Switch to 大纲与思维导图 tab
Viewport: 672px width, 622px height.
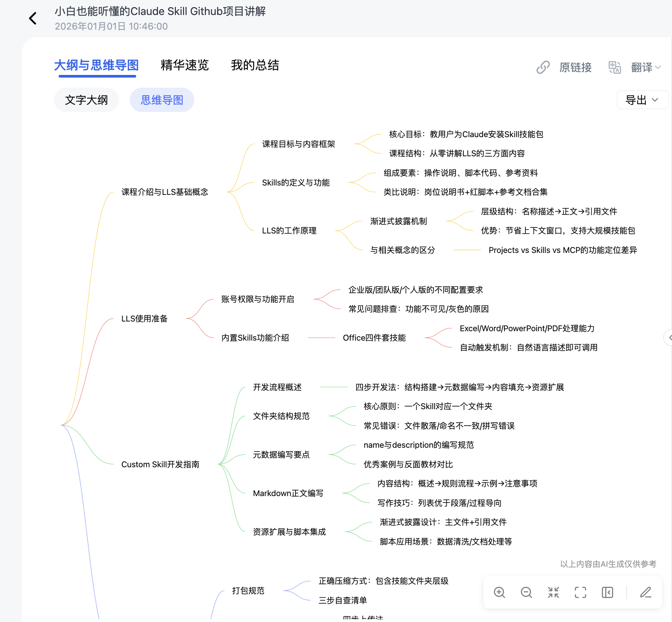point(96,65)
